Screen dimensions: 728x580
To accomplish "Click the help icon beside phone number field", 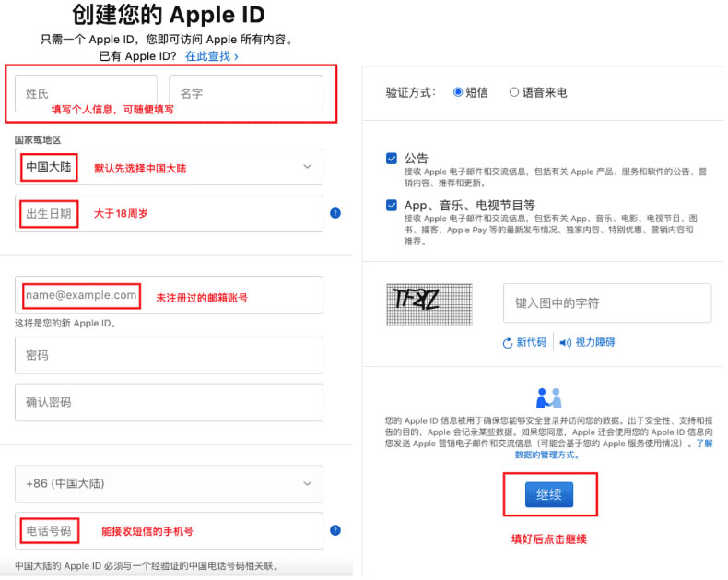I will click(335, 531).
